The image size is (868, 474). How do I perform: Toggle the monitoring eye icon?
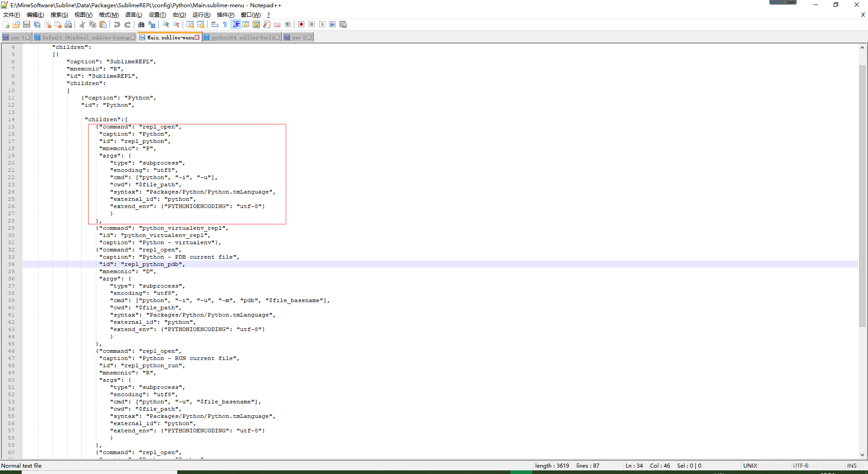288,24
